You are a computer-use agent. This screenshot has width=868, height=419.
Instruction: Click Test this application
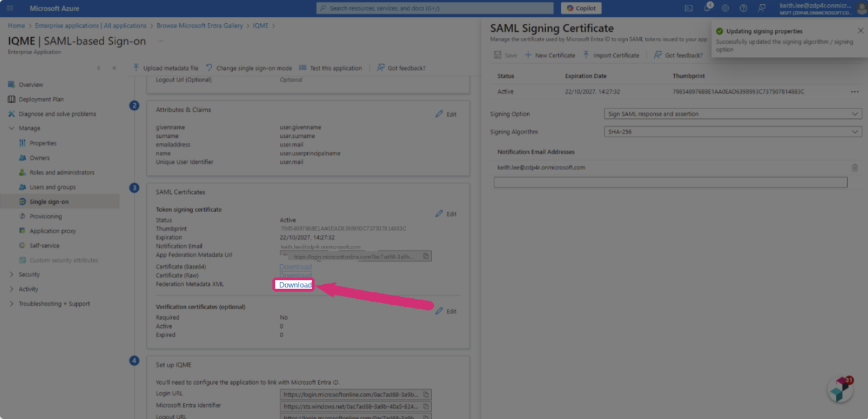pyautogui.click(x=330, y=68)
